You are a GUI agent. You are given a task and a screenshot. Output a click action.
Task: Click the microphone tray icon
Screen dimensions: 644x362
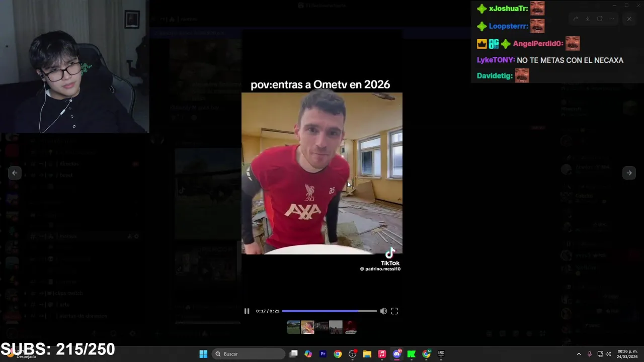[590, 354]
